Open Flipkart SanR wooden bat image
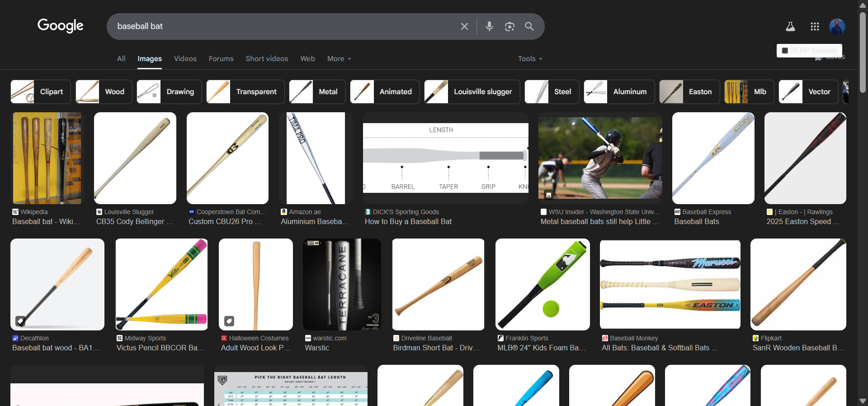This screenshot has width=868, height=406. (x=798, y=284)
